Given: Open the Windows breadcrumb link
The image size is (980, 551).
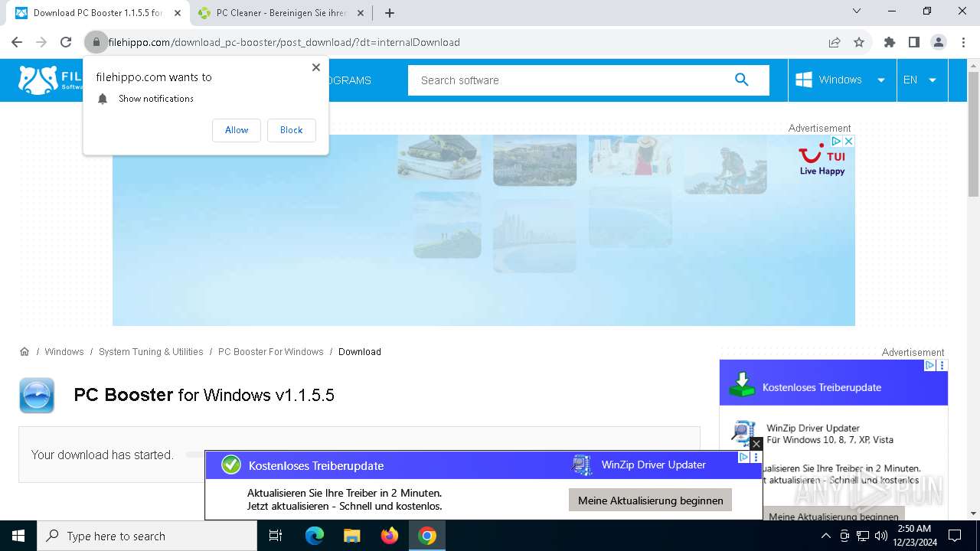Looking at the screenshot, I should click(64, 352).
